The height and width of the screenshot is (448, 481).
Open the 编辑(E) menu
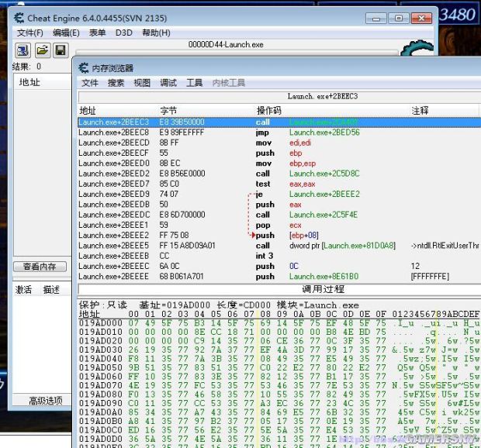point(66,33)
